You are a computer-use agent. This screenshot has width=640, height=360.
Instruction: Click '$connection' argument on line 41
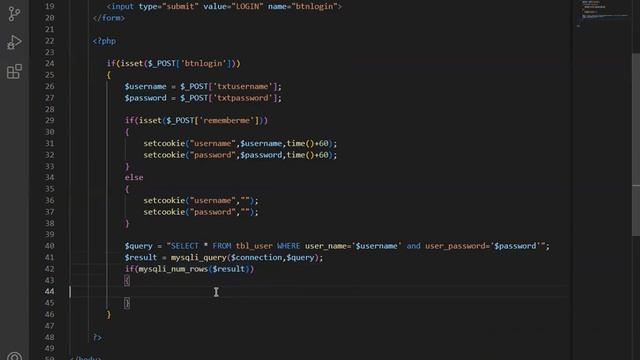256,258
